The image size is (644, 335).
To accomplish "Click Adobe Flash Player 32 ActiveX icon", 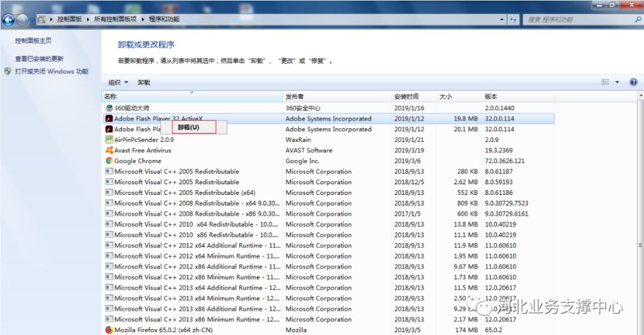I will coord(109,119).
